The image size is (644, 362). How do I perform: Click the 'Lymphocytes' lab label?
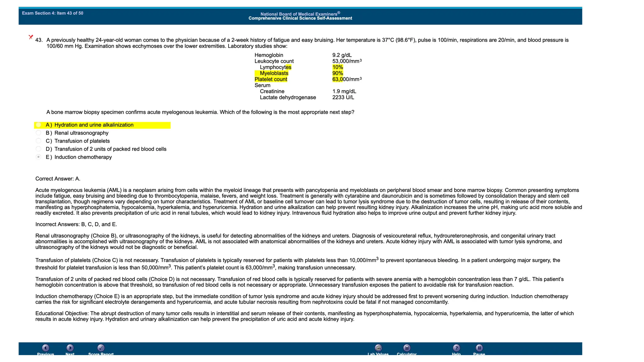click(275, 67)
